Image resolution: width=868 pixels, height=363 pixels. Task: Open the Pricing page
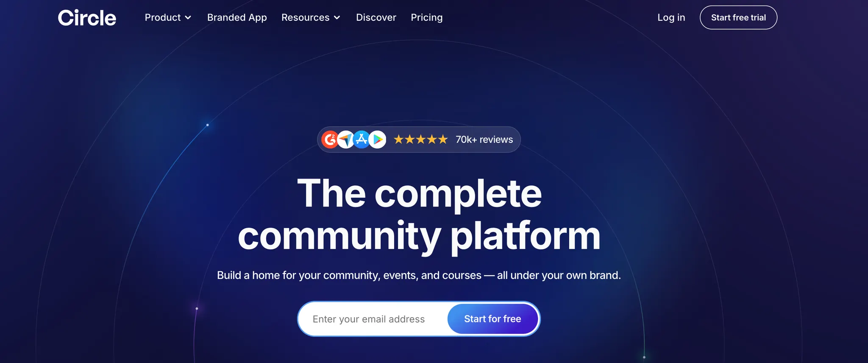click(x=427, y=17)
